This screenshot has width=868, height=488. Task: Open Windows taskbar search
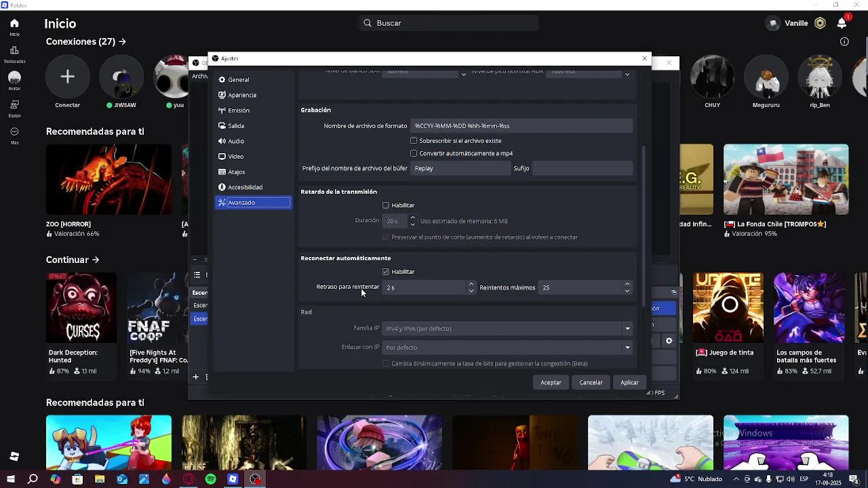(x=33, y=479)
